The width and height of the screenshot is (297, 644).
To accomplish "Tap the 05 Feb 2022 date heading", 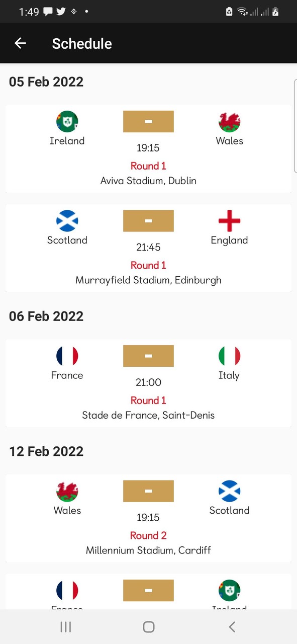I will 46,82.
